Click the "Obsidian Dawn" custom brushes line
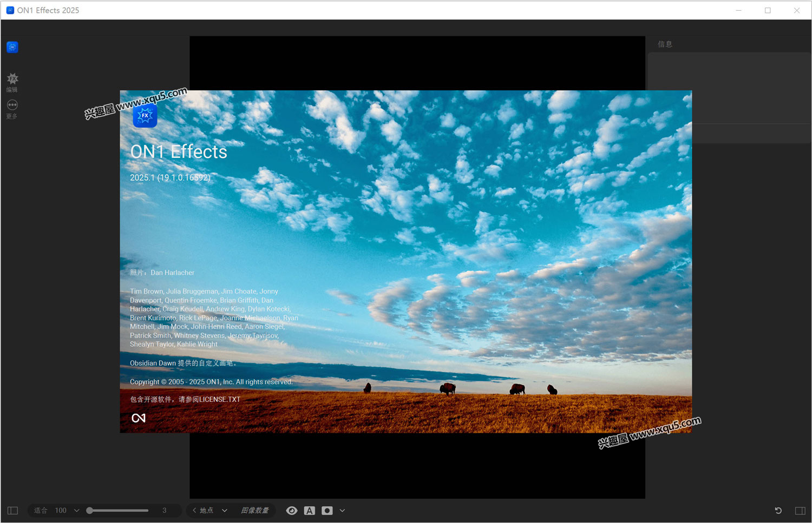 [184, 363]
